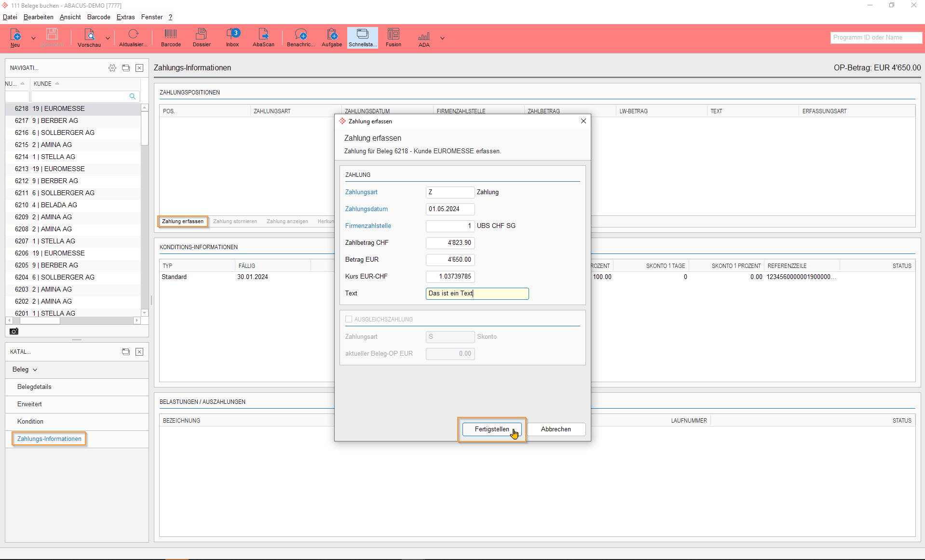This screenshot has width=925, height=560.
Task: Open the Dossier toolbar icon
Action: coord(202,38)
